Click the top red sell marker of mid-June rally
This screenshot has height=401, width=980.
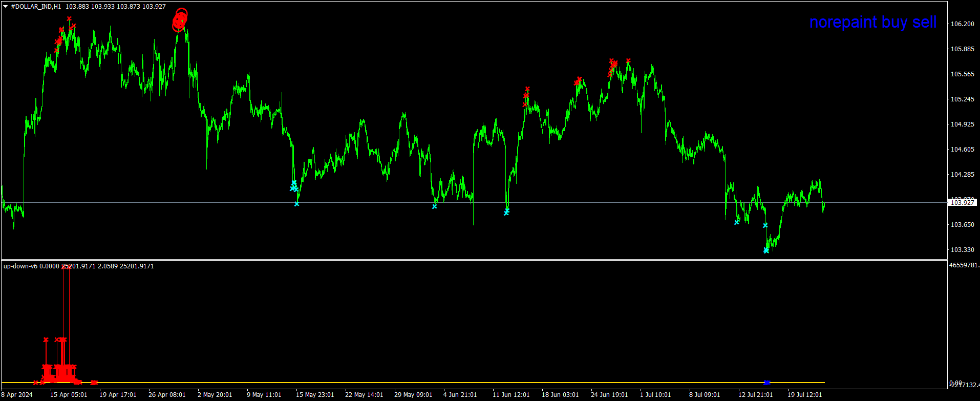coord(527,89)
